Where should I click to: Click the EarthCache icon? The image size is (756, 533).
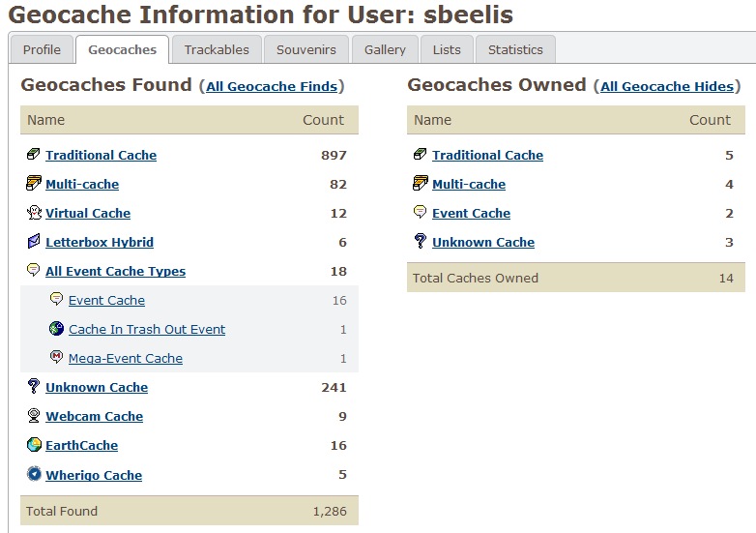(x=34, y=445)
